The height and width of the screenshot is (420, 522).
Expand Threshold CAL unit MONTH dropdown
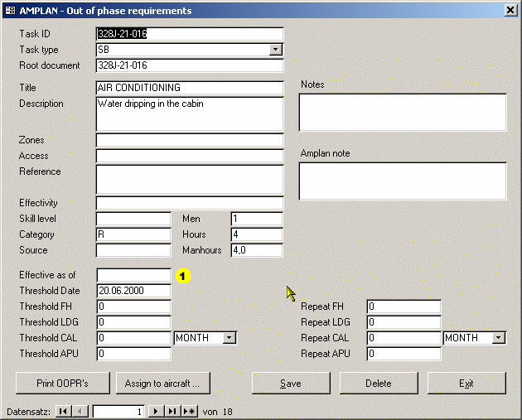pos(230,338)
